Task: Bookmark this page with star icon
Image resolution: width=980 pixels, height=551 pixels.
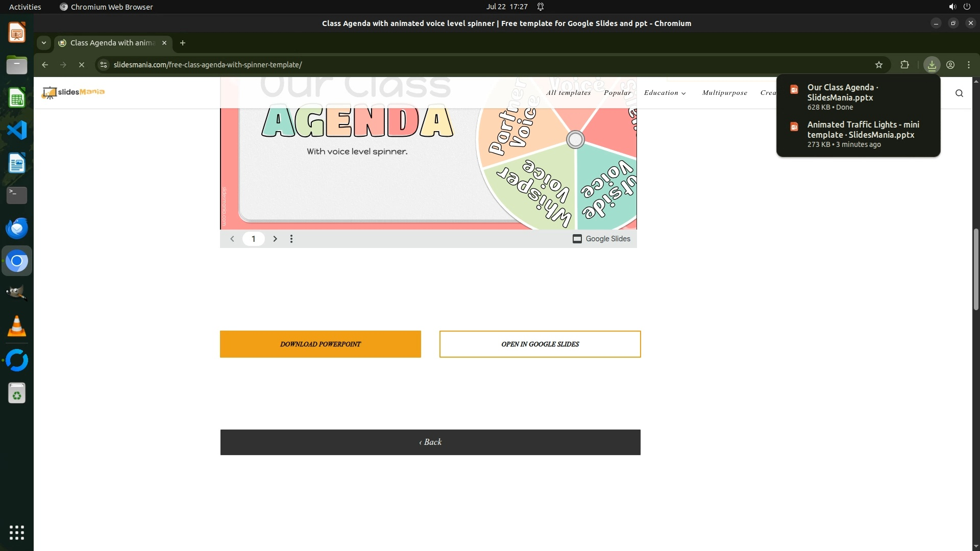Action: pos(878,65)
